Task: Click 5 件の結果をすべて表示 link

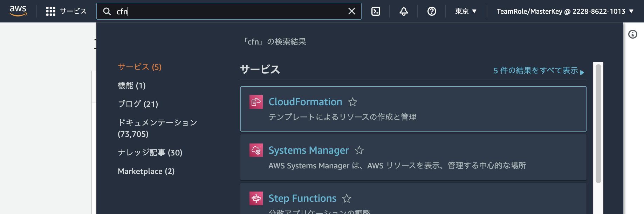Action: pos(539,71)
